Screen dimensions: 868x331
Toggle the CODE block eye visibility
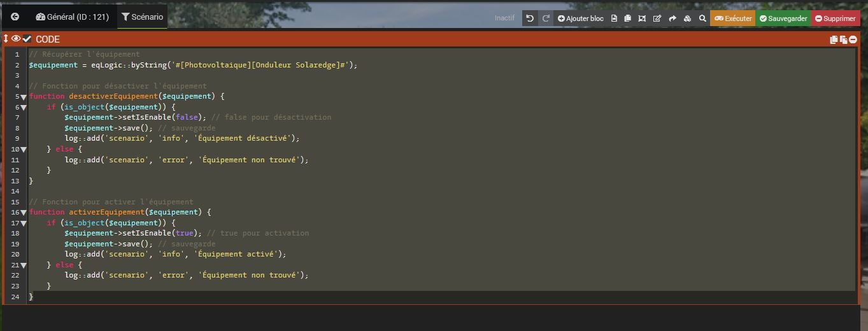click(16, 39)
